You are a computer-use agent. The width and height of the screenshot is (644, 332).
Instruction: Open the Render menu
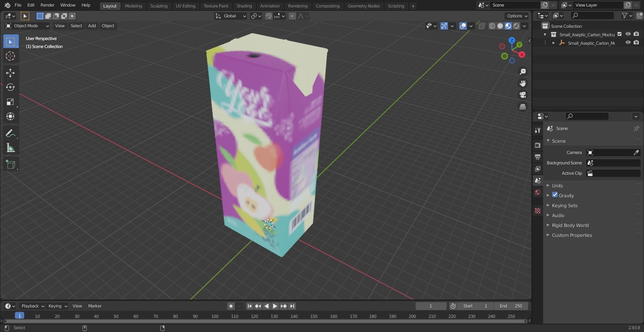(x=47, y=5)
